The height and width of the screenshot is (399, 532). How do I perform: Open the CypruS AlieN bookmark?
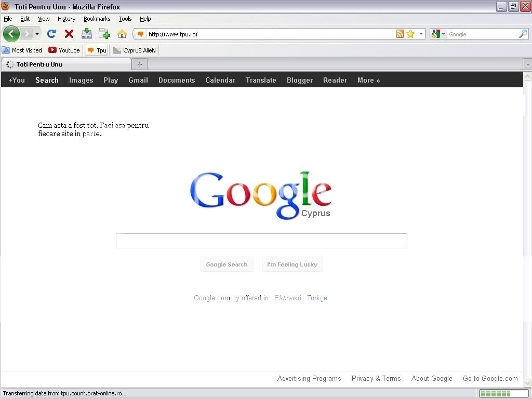[x=135, y=50]
